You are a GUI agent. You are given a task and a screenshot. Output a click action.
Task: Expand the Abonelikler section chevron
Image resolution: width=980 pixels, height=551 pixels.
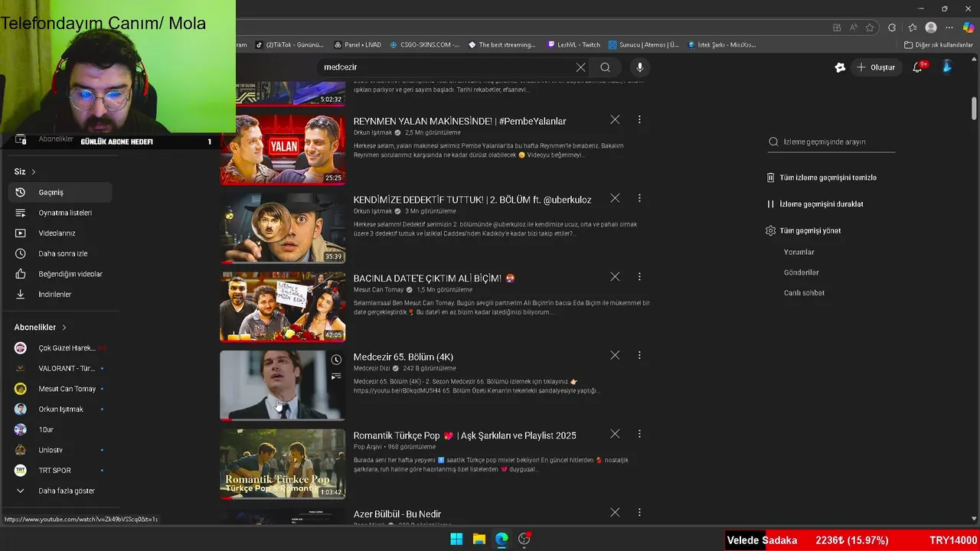[64, 328]
